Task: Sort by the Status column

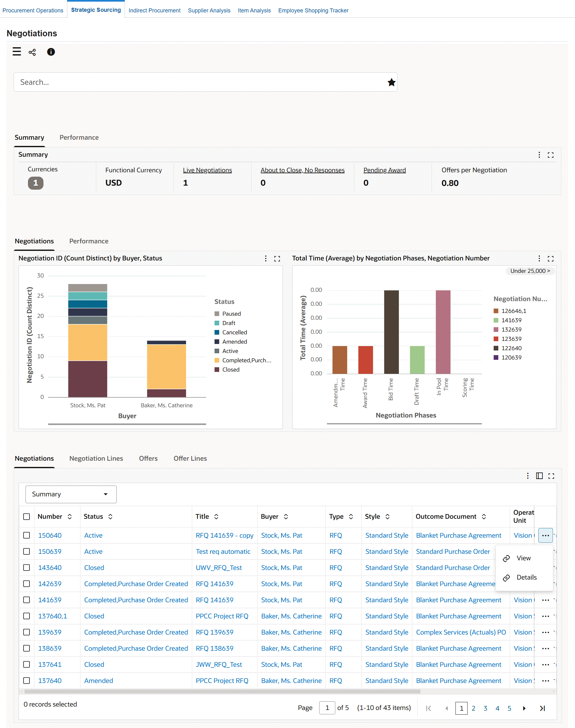Action: 111,517
